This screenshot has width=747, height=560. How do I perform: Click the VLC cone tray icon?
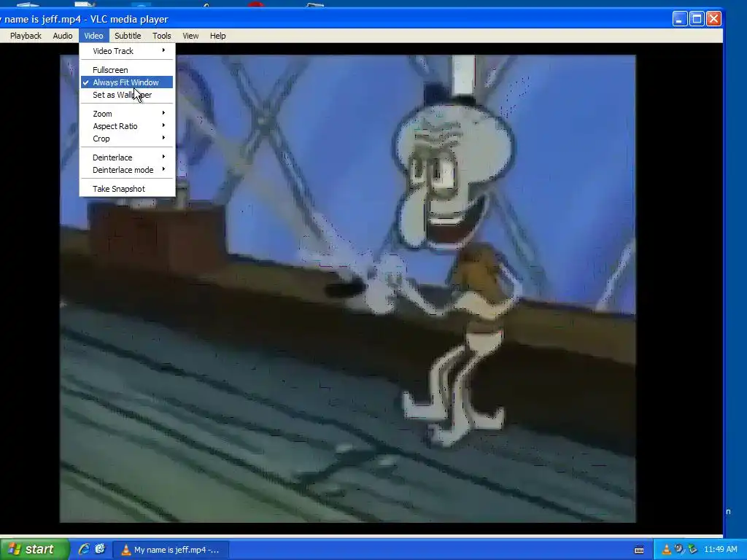(x=667, y=550)
